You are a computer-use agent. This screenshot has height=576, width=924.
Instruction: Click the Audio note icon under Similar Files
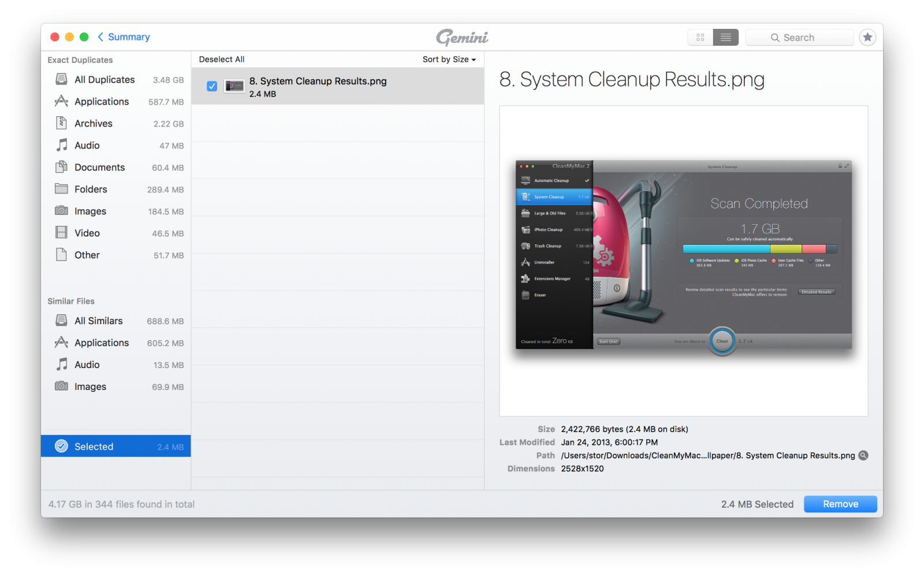[x=61, y=365]
